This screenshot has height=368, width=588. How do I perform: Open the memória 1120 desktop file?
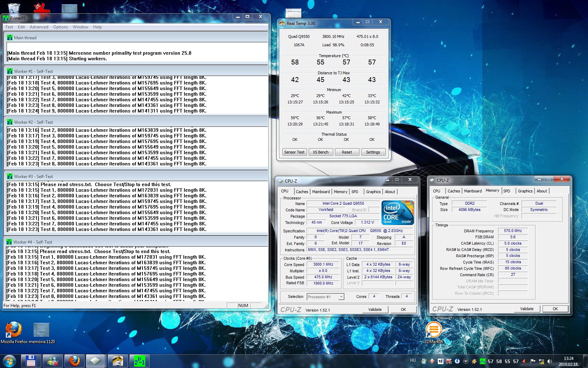click(41, 333)
